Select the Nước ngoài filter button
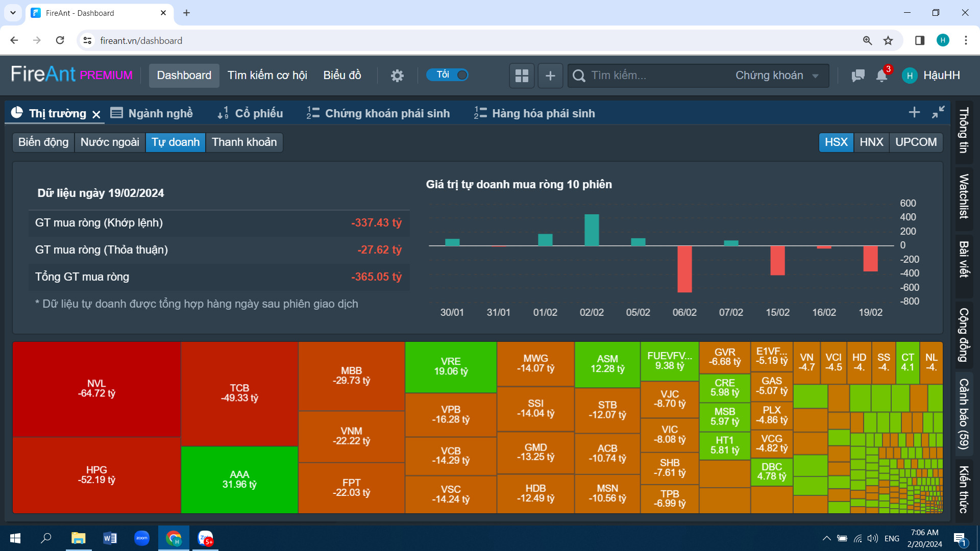Screen dimensions: 980x551 (x=110, y=142)
